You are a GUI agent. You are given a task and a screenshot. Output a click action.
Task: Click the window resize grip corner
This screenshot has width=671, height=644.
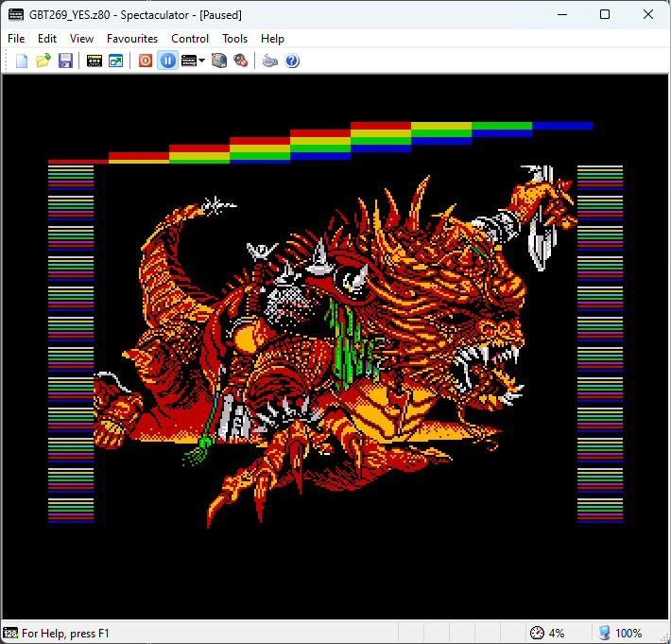[664, 637]
